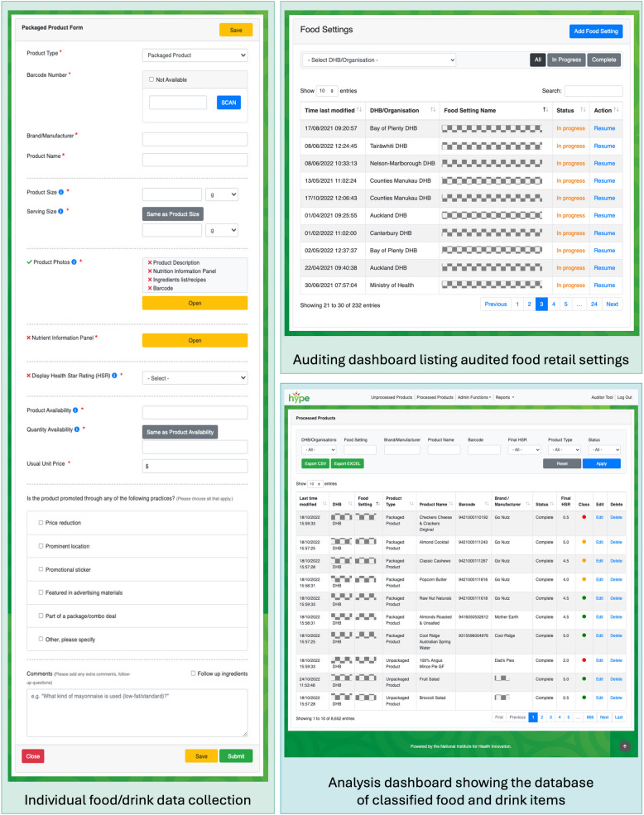Click the green Submit button
The width and height of the screenshot is (644, 815).
coord(236,755)
